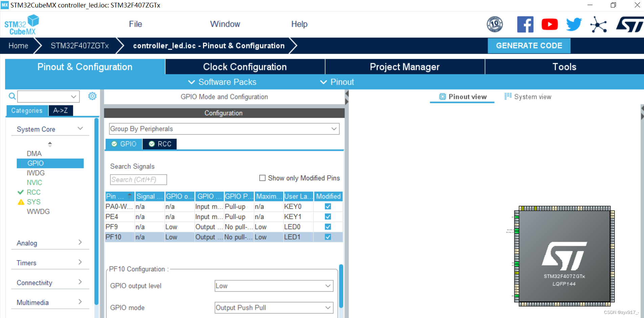Open the Twitter bird icon link
644x318 pixels.
pos(574,24)
